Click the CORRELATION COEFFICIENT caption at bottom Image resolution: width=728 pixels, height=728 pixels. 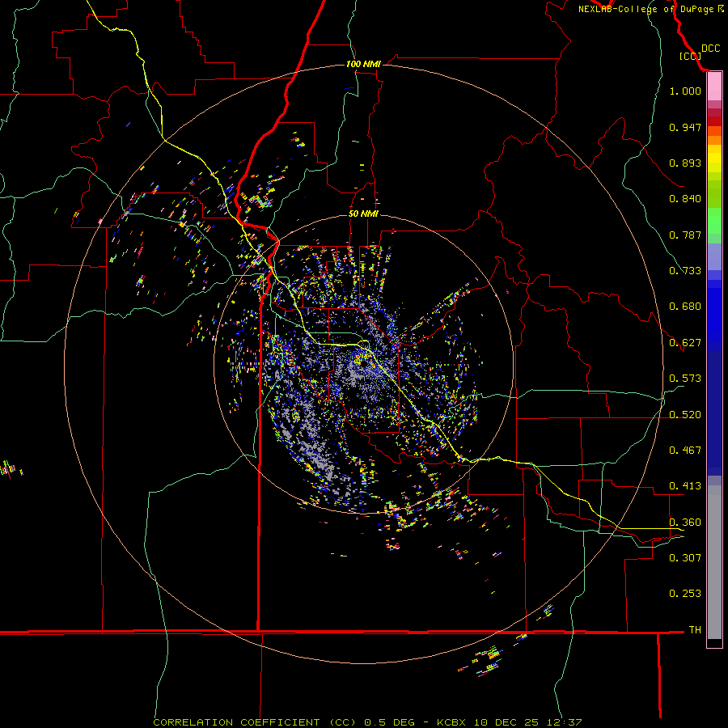[x=366, y=722]
